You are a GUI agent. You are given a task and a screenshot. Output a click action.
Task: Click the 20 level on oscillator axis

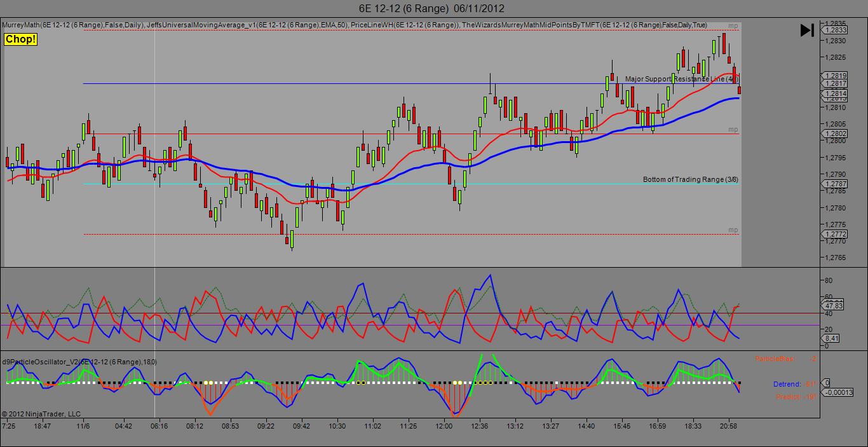[x=829, y=329]
